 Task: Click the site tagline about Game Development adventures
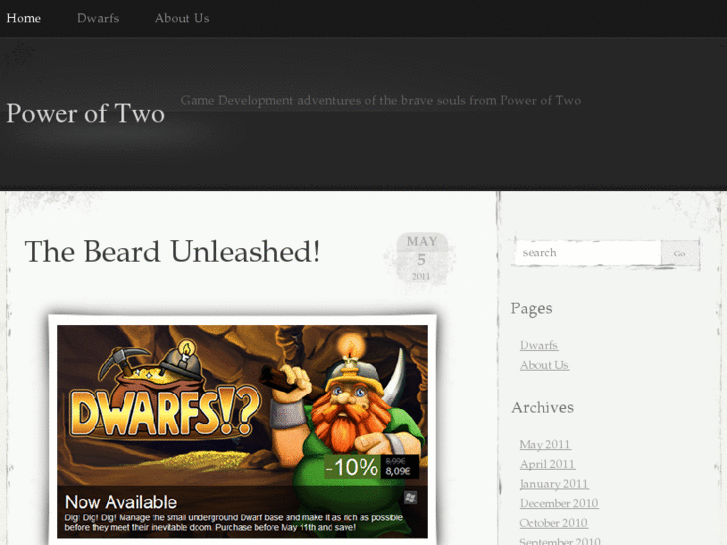click(x=381, y=100)
